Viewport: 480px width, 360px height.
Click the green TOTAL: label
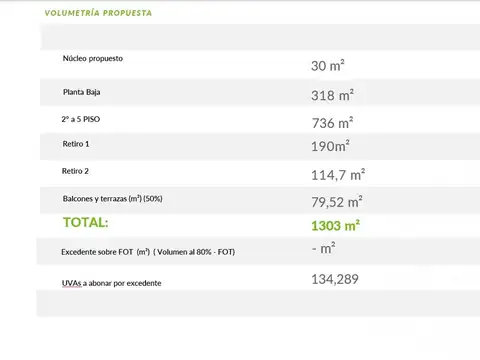(86, 222)
